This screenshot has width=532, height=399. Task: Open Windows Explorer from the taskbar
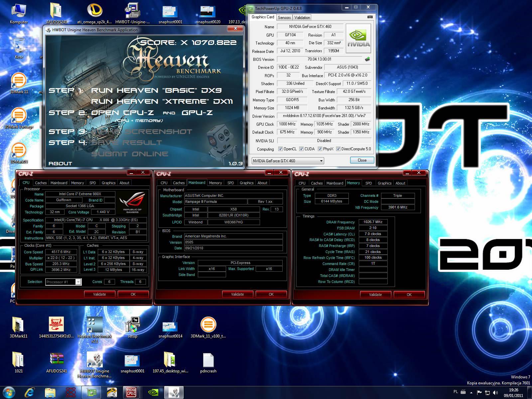(x=50, y=393)
